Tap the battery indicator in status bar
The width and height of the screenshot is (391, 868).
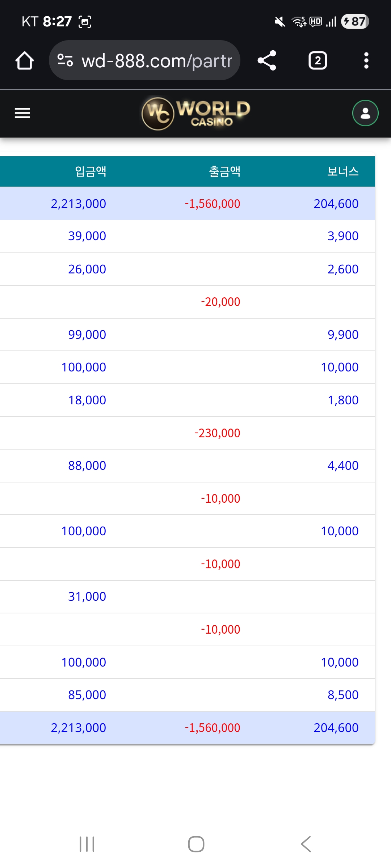[x=355, y=21]
